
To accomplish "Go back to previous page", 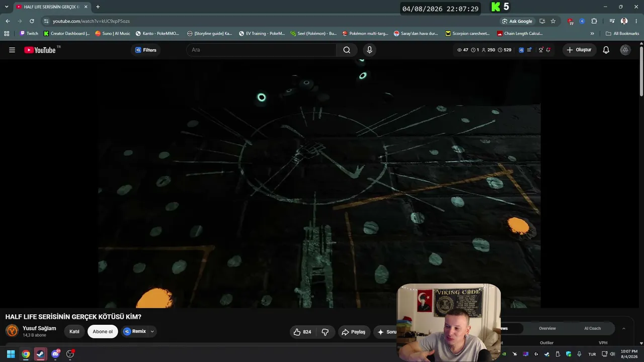I will point(8,21).
